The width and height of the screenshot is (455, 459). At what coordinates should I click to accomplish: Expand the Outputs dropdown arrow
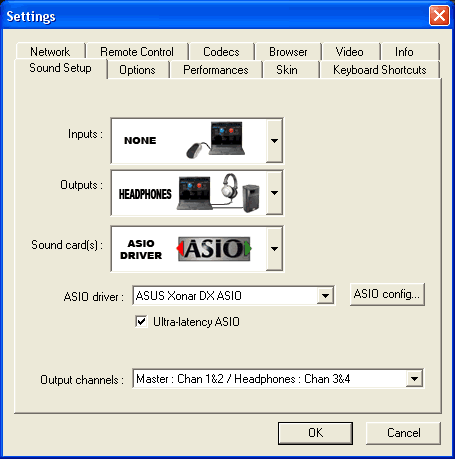tap(274, 193)
